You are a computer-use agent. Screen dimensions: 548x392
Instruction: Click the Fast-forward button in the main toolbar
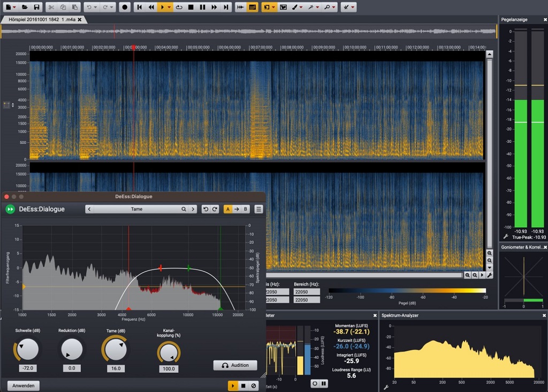pyautogui.click(x=214, y=7)
